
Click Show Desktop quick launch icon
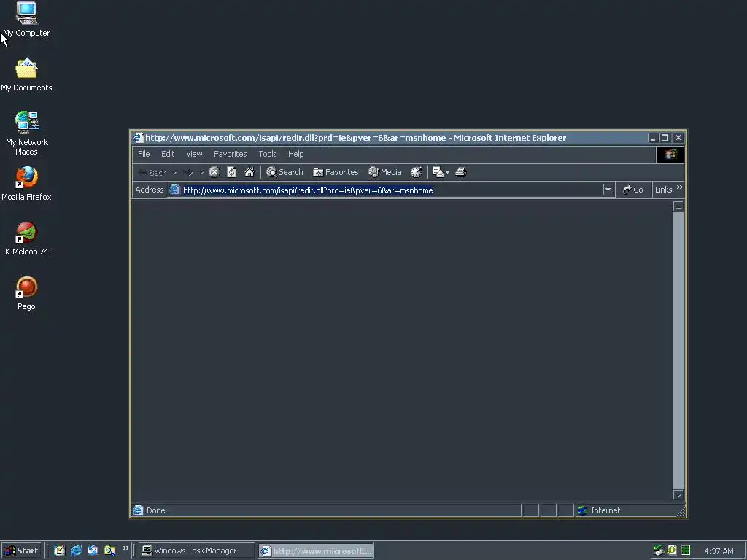(x=59, y=551)
